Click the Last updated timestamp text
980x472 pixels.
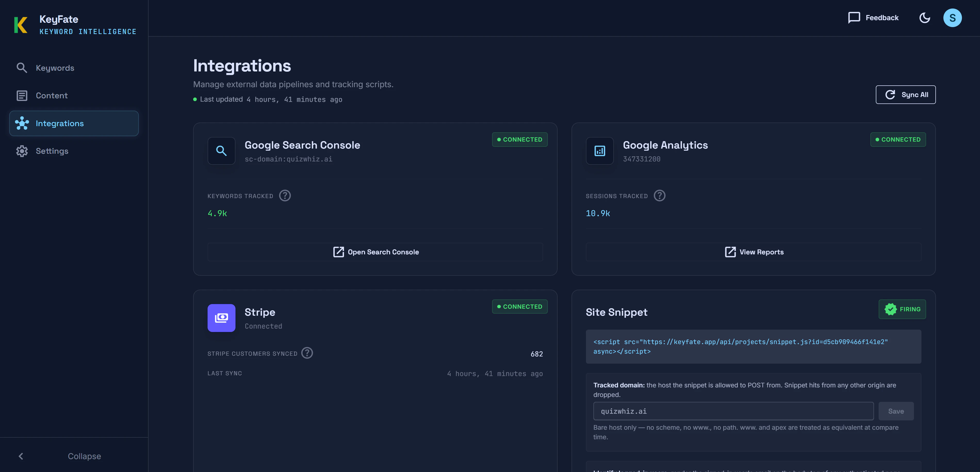pyautogui.click(x=271, y=99)
